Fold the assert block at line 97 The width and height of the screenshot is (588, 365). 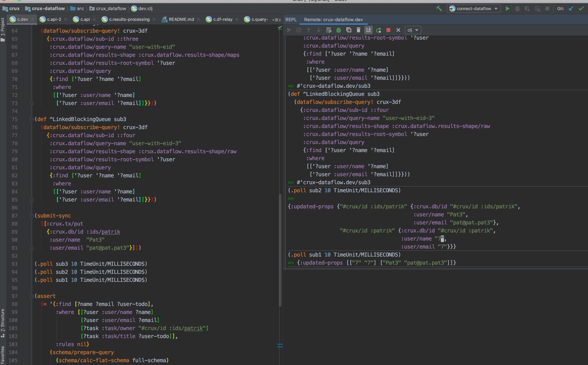click(32, 296)
